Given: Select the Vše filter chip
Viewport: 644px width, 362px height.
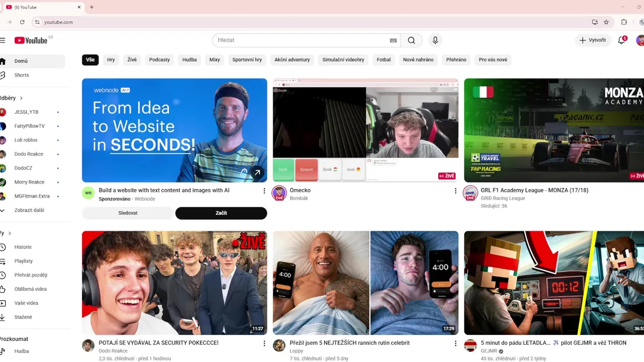Looking at the screenshot, I should click(90, 60).
